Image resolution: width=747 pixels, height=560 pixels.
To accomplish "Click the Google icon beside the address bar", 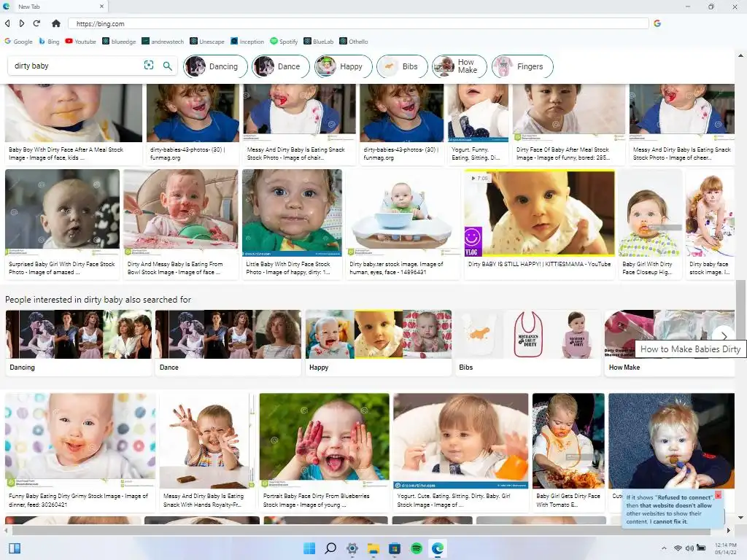I will 657,23.
